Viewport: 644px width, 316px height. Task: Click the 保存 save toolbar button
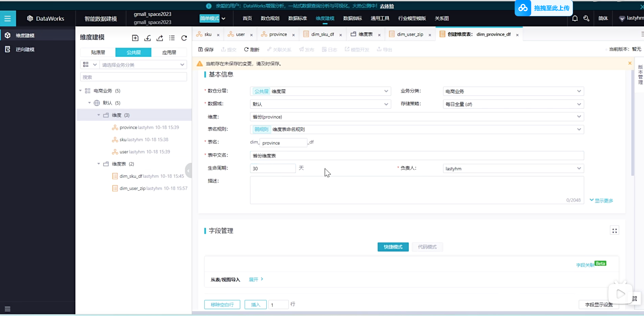206,49
